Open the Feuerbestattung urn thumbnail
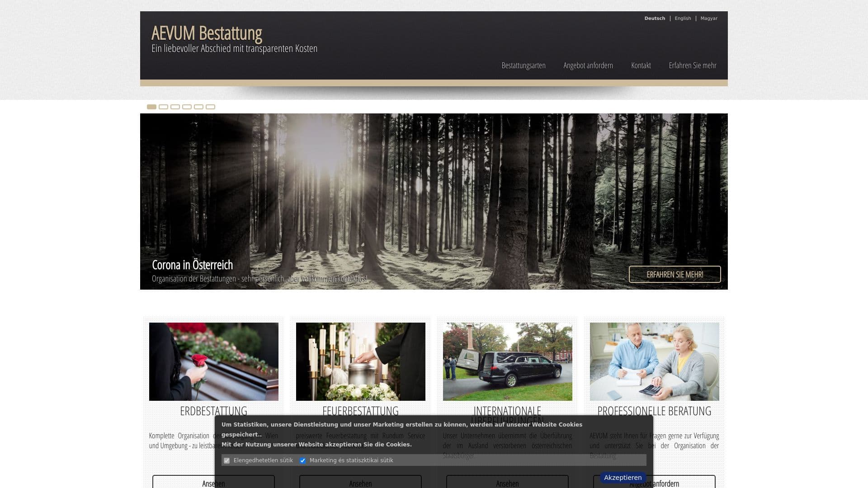Viewport: 868px width, 488px height. pos(360,361)
